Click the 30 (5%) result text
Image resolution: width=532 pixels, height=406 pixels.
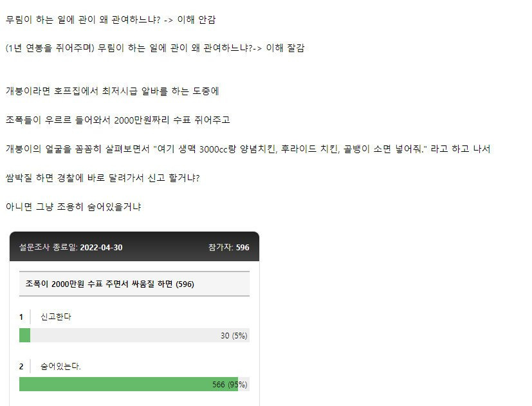click(234, 336)
